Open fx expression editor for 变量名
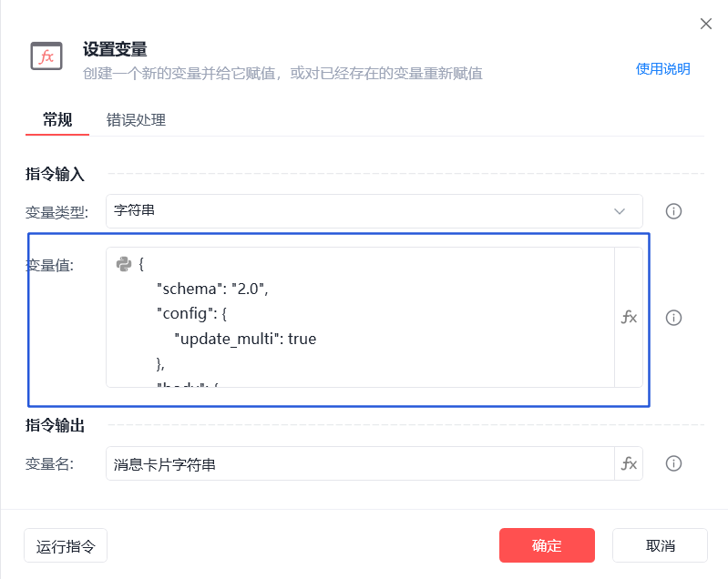This screenshot has width=728, height=579. pos(629,463)
